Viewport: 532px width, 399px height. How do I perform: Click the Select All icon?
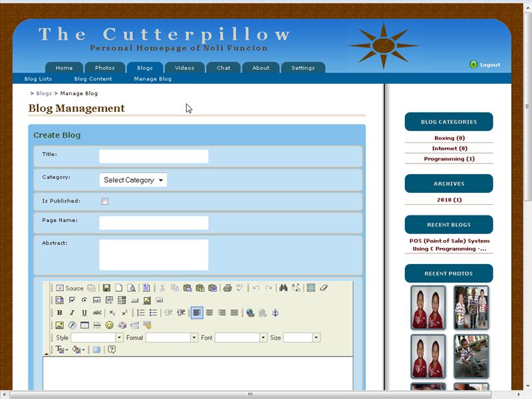[x=311, y=288]
